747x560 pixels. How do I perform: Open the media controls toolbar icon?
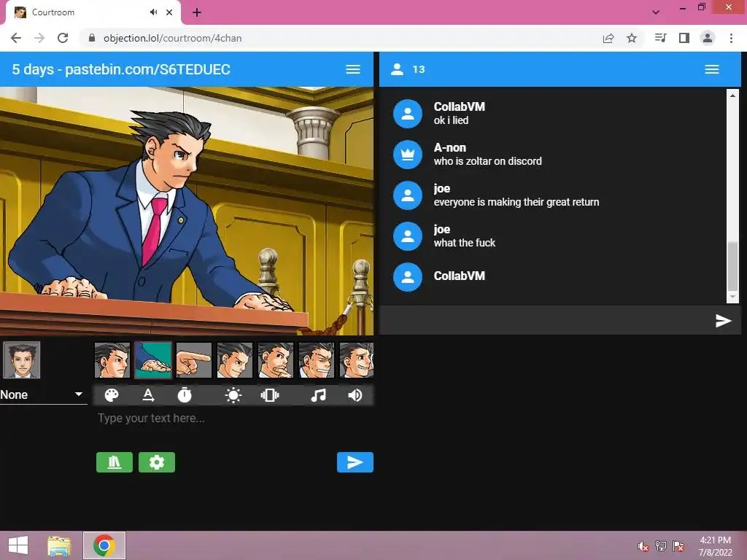coord(660,38)
